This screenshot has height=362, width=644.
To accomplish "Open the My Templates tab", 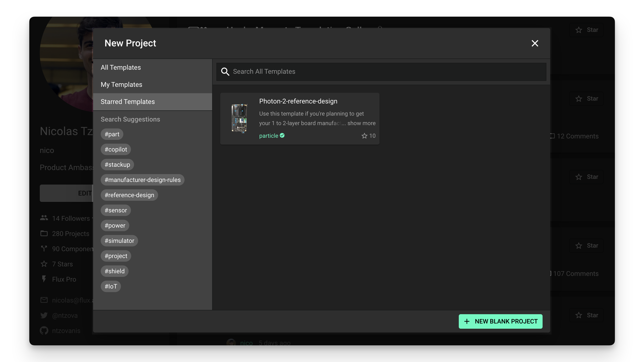I will click(x=153, y=84).
